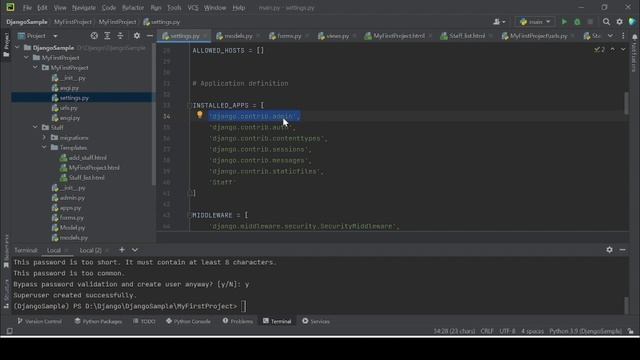640x360 pixels.
Task: Open the main run configuration dropdown
Action: pos(535,22)
